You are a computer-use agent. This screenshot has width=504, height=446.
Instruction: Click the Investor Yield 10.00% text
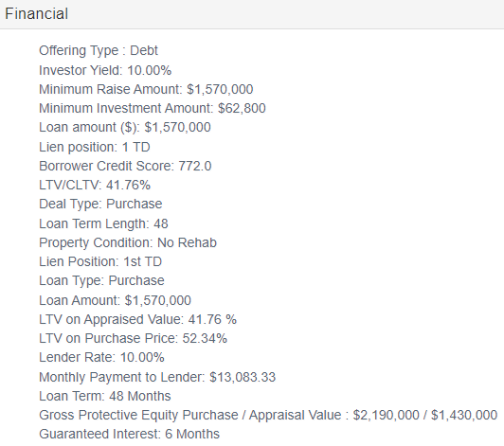105,70
